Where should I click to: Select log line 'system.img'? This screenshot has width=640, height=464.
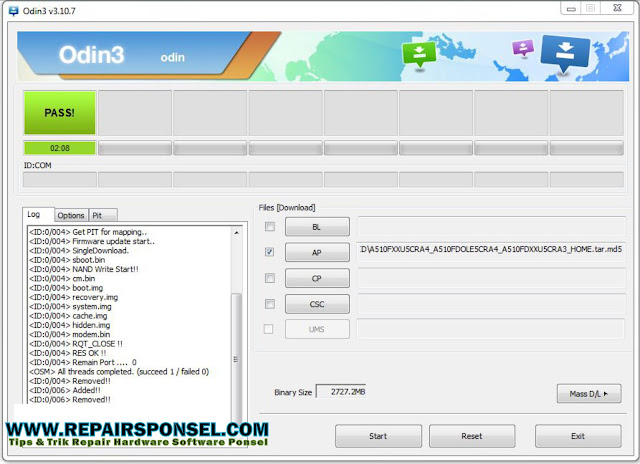(x=70, y=306)
